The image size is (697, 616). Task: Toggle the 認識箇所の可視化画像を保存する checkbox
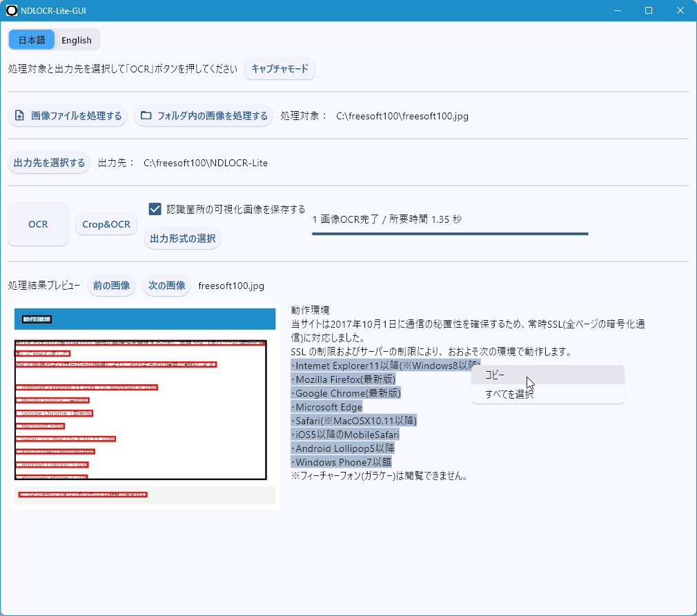(155, 209)
